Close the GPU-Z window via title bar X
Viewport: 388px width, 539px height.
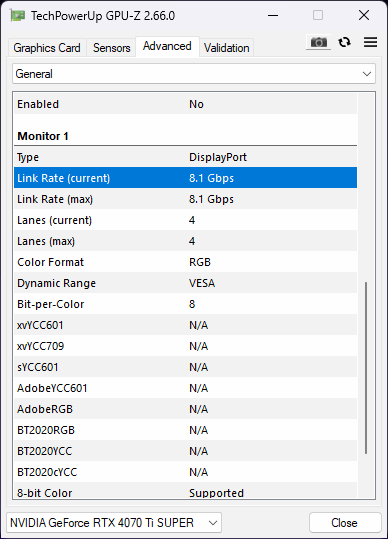(x=364, y=15)
